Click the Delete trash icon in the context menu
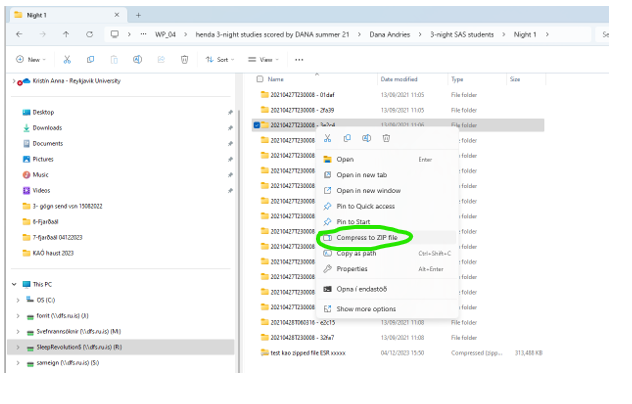 tap(386, 138)
